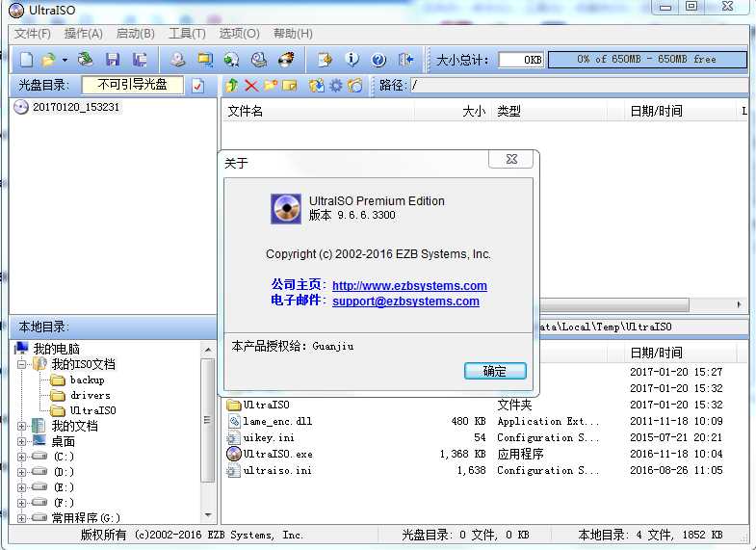Expand the (C:) drive node
Image resolution: width=756 pixels, height=550 pixels.
click(x=22, y=457)
